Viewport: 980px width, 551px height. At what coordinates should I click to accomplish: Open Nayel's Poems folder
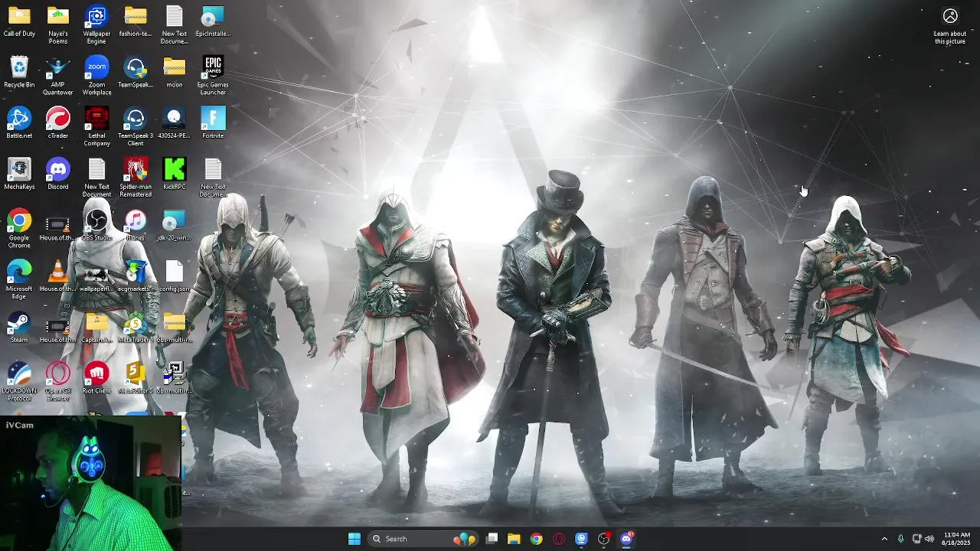click(x=58, y=25)
